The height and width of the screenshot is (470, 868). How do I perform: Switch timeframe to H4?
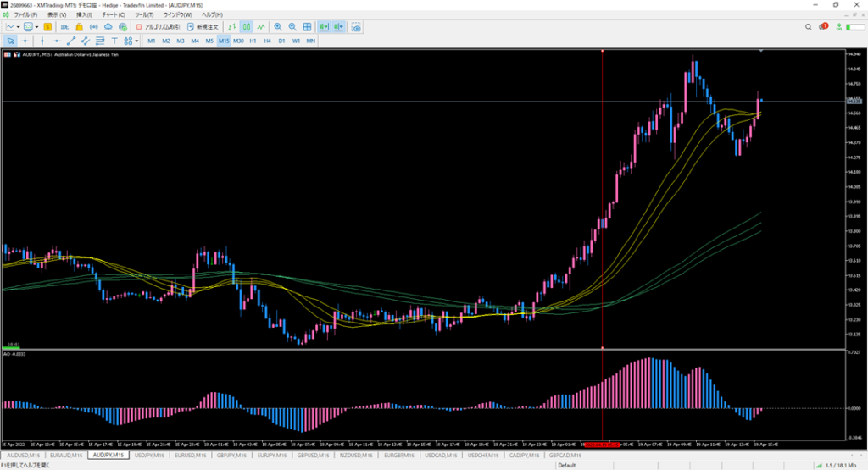267,41
